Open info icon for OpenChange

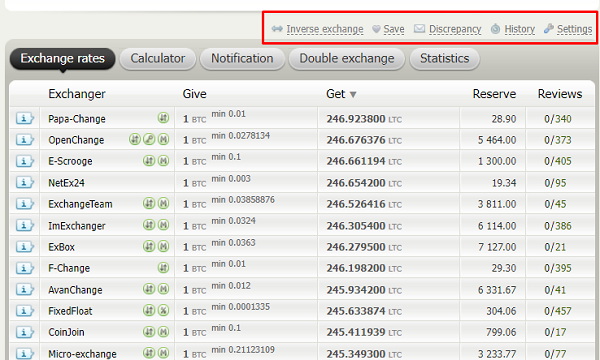click(x=25, y=140)
